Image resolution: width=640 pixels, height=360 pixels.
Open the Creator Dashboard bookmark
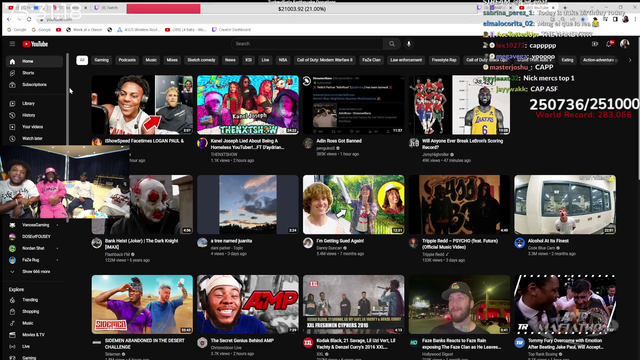(x=231, y=30)
